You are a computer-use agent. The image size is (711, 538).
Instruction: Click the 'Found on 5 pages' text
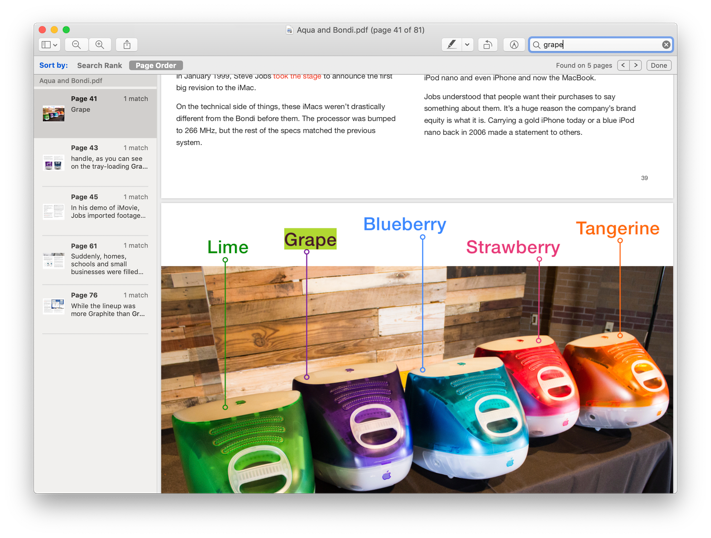point(584,65)
